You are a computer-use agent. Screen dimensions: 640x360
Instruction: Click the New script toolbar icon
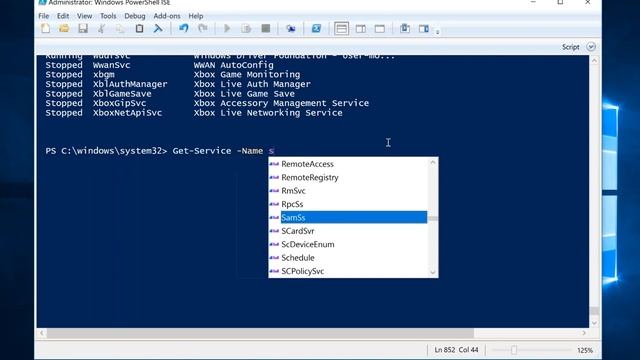coord(45,29)
